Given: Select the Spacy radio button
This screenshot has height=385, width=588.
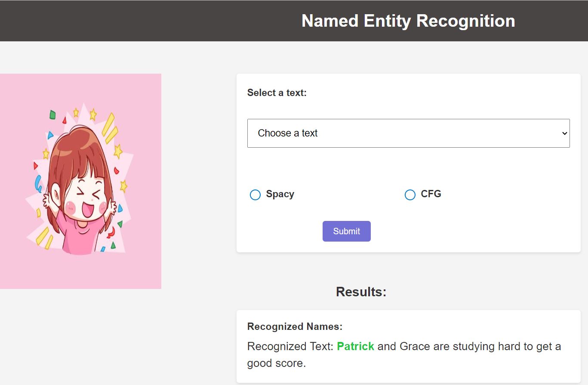Looking at the screenshot, I should [255, 195].
